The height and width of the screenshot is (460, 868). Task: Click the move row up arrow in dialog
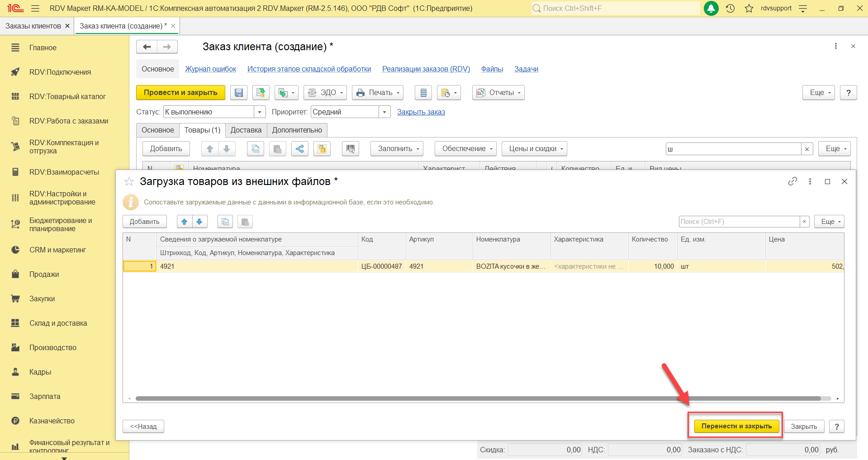[184, 222]
